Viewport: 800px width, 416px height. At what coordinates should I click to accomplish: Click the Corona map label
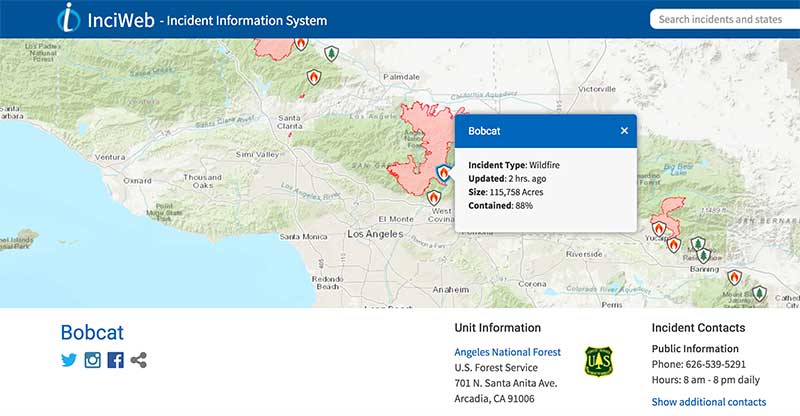(532, 284)
